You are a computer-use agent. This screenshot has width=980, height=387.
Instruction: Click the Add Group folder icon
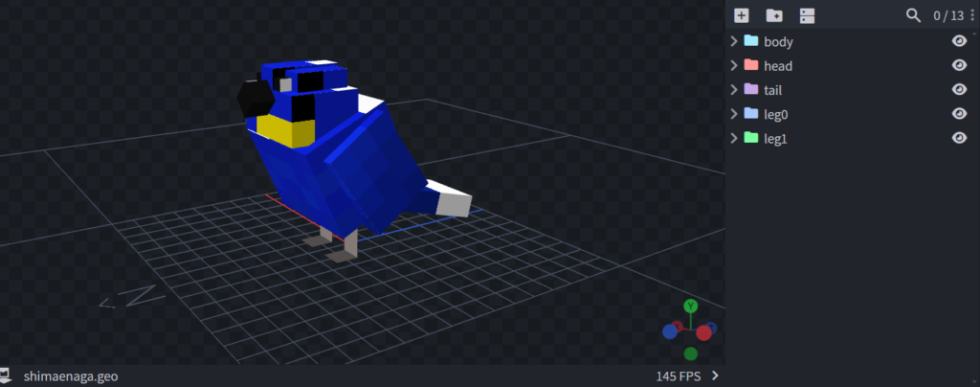pyautogui.click(x=774, y=15)
